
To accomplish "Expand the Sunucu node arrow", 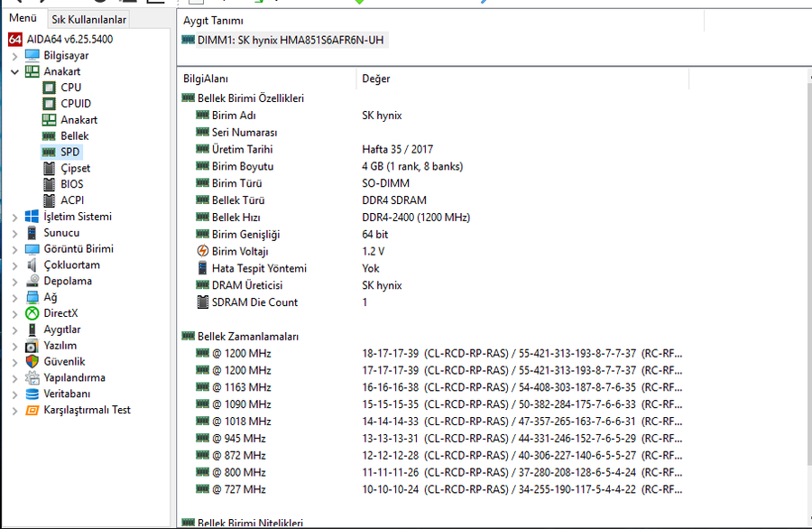I will click(x=15, y=234).
